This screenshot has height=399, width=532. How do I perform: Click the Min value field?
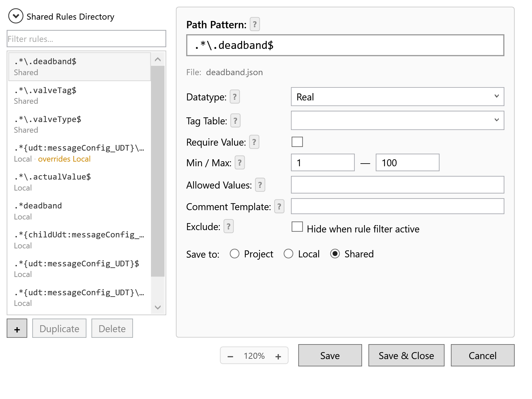pos(323,163)
